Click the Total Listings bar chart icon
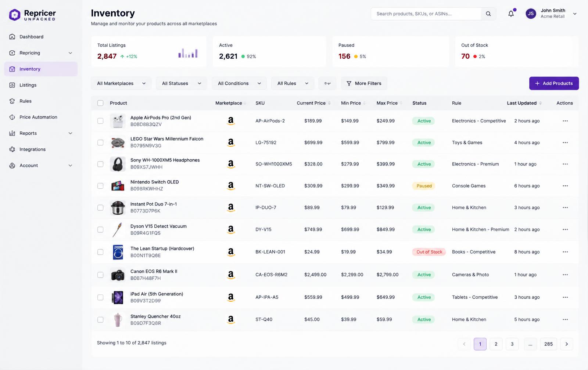 (188, 53)
